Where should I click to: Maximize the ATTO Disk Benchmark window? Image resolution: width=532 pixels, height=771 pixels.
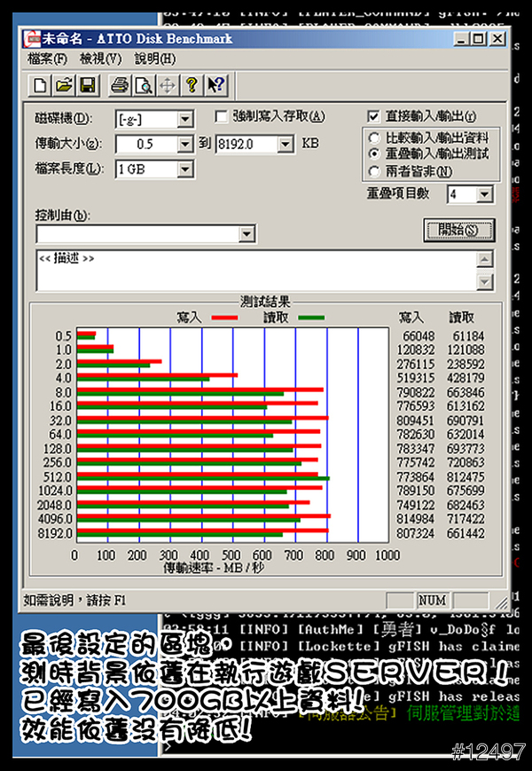pyautogui.click(x=479, y=39)
